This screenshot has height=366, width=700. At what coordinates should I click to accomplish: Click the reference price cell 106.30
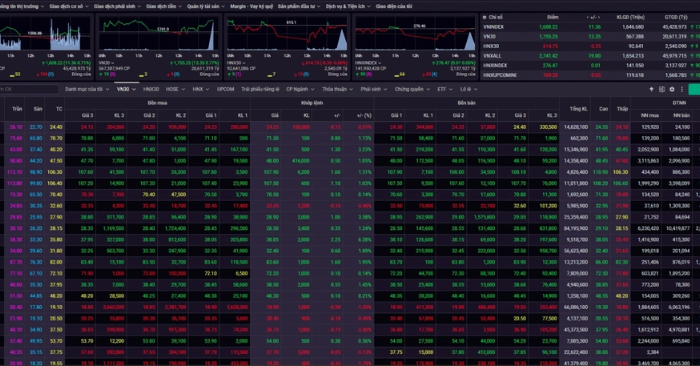pyautogui.click(x=55, y=172)
